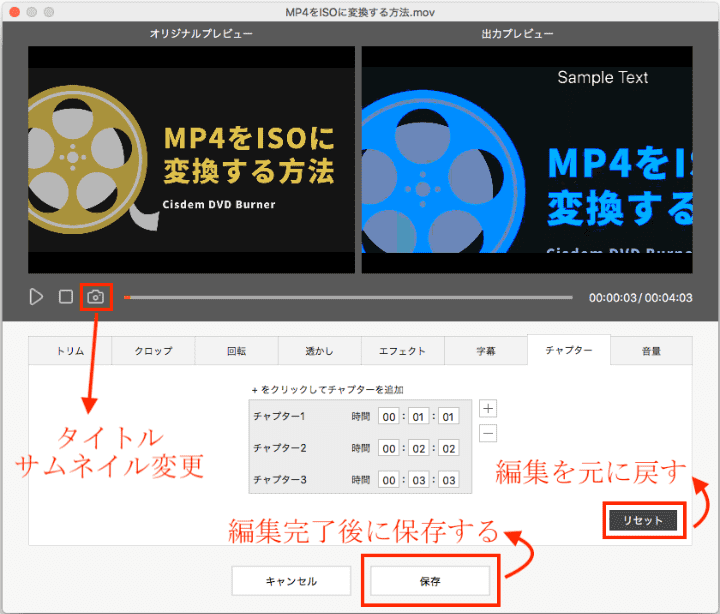This screenshot has height=614, width=720.
Task: Select the 字幕 tab
Action: pyautogui.click(x=486, y=351)
